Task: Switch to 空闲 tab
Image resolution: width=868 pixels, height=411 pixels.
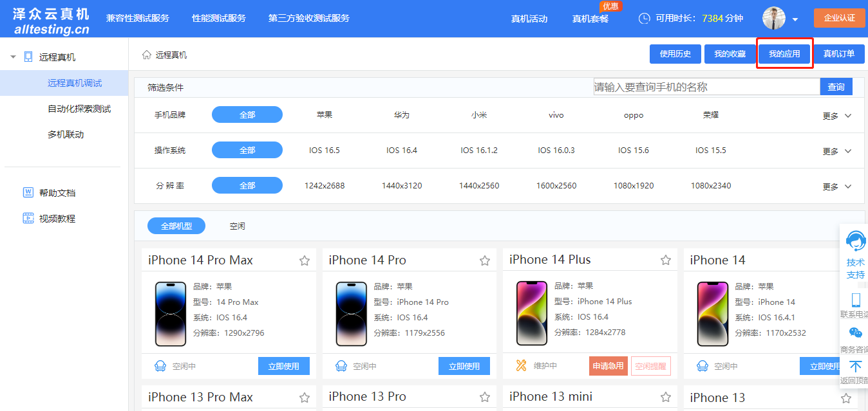Action: tap(237, 226)
